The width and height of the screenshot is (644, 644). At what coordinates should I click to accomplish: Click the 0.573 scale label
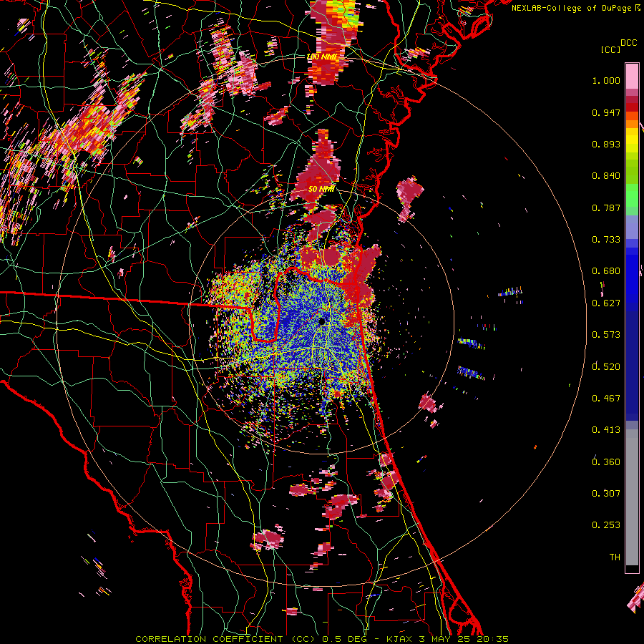(606, 335)
